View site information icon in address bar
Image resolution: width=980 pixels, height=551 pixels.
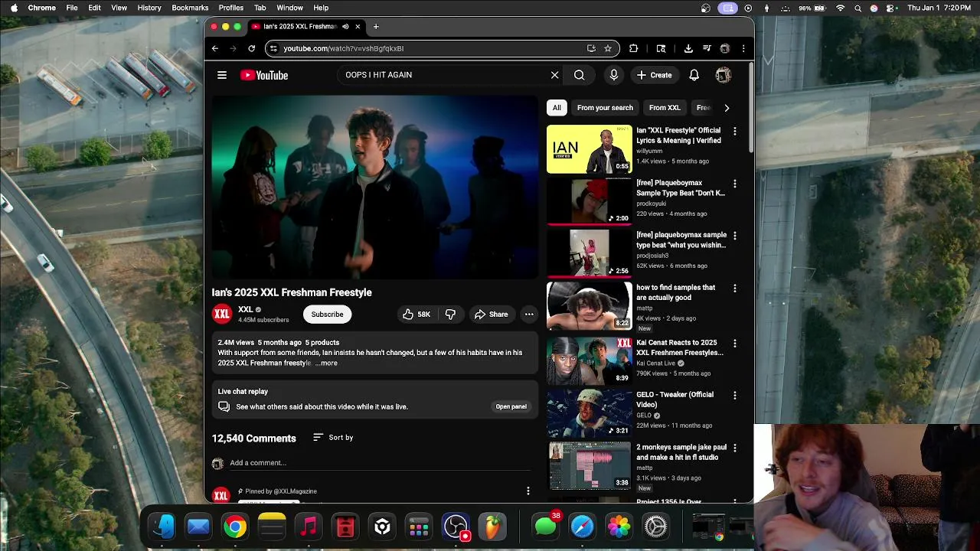coord(273,48)
